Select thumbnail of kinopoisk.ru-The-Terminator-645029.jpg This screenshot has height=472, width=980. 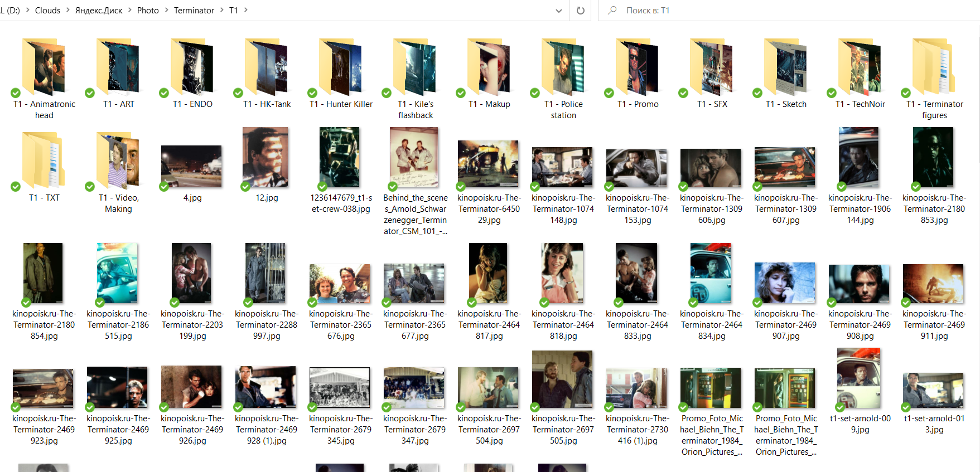click(488, 164)
